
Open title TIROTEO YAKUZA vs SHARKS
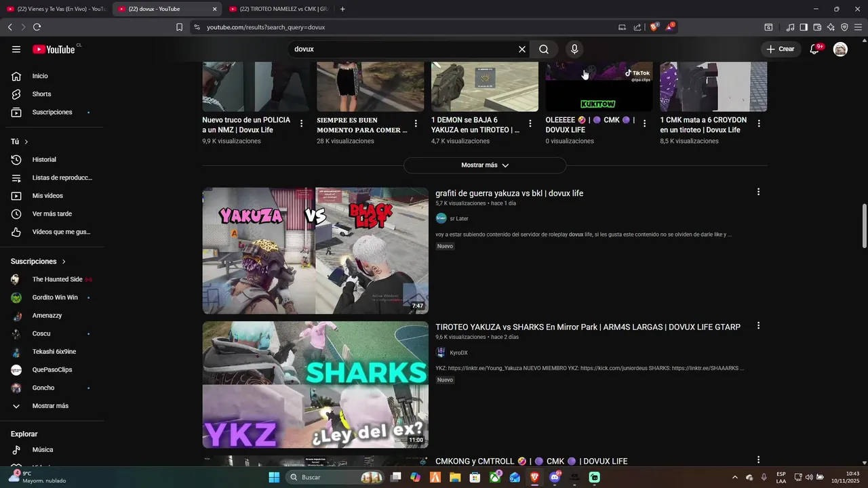click(588, 327)
